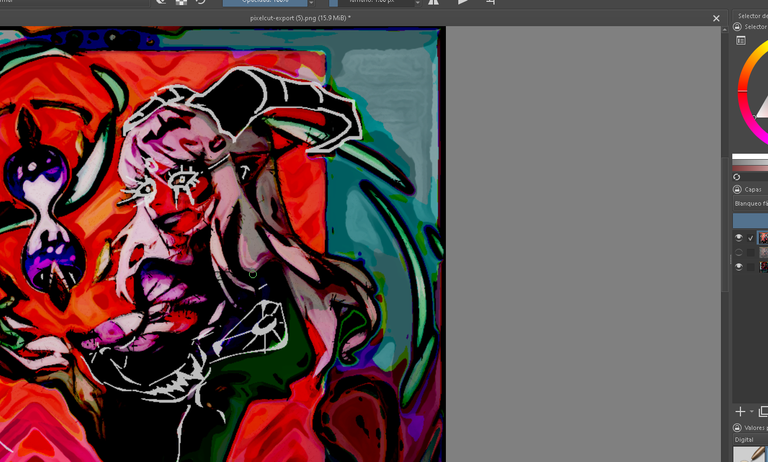Add new layer with plus icon
This screenshot has width=768, height=462.
click(740, 412)
